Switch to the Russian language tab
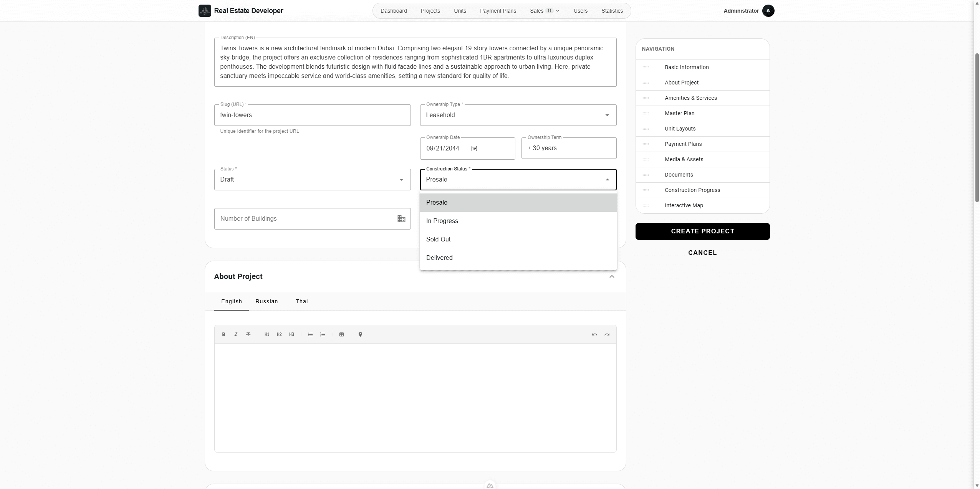The height and width of the screenshot is (489, 980). [x=267, y=301]
